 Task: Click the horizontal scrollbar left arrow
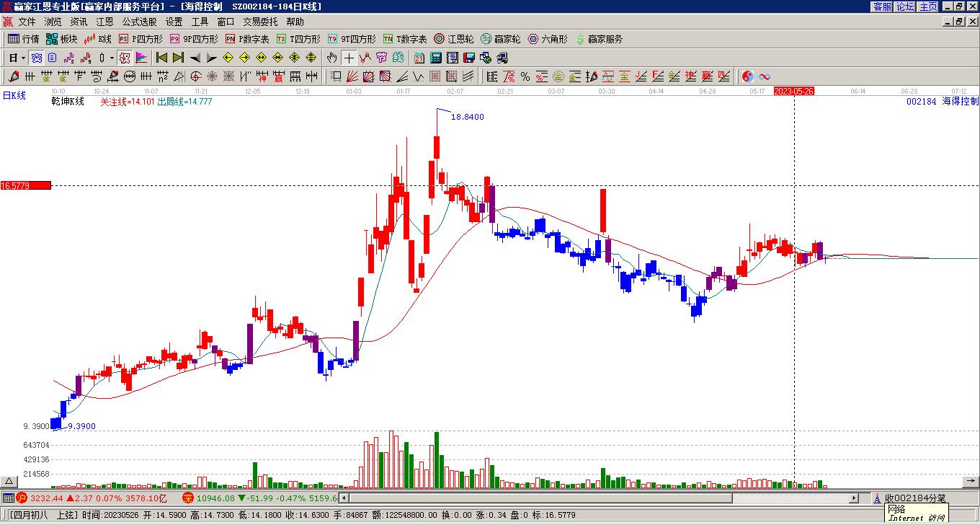[x=344, y=498]
